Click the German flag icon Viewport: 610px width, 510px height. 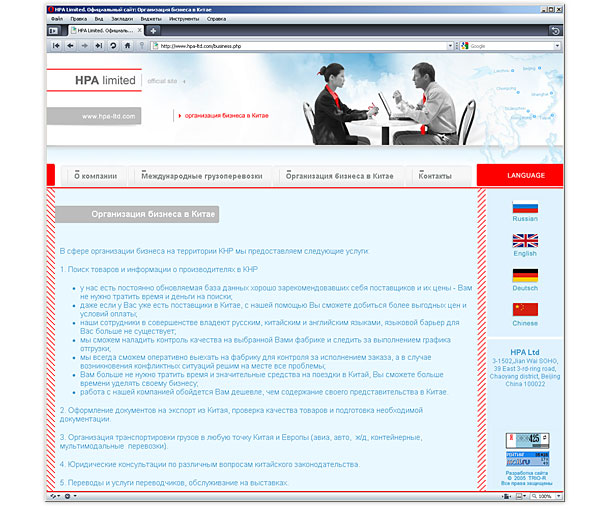[525, 275]
